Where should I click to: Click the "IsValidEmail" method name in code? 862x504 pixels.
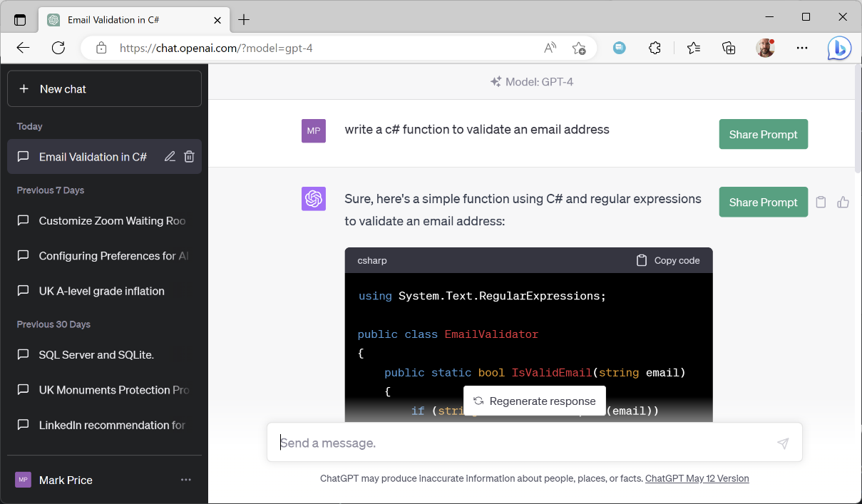[552, 372]
